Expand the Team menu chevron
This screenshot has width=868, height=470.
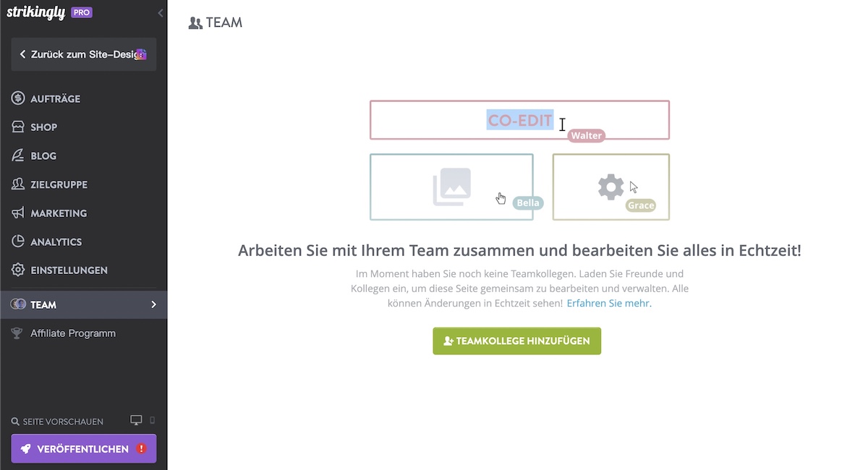153,304
